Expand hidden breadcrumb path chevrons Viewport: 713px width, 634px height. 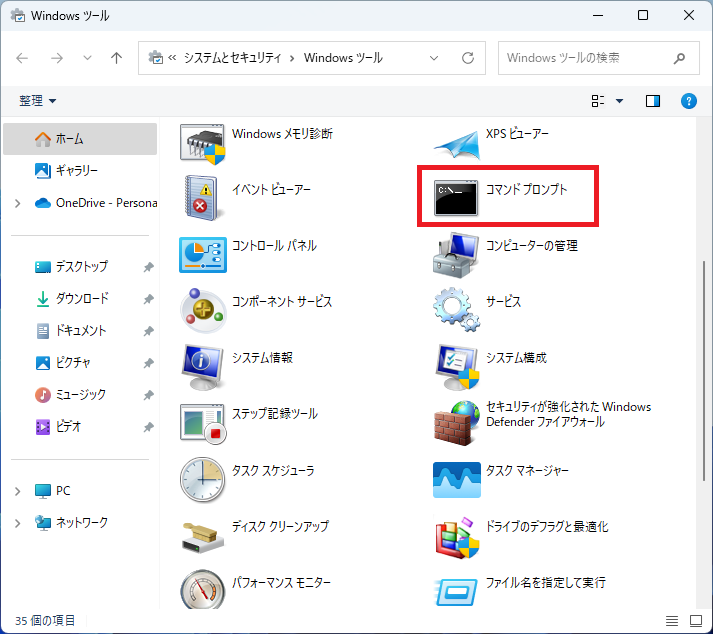click(x=172, y=58)
